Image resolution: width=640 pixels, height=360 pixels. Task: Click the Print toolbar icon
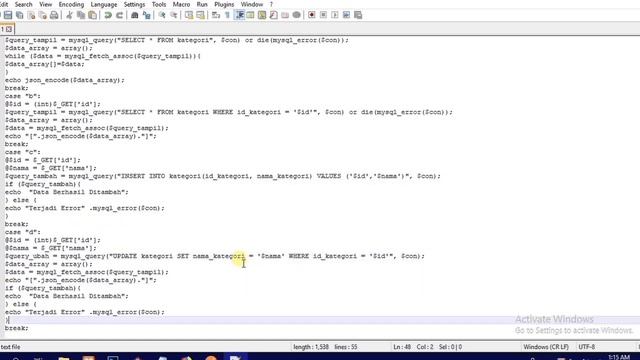pyautogui.click(x=54, y=15)
